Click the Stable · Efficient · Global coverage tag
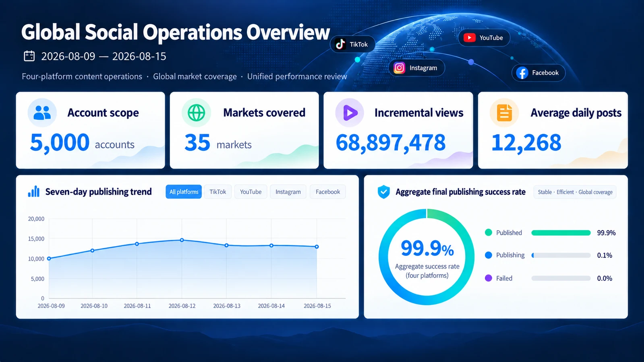This screenshot has height=362, width=644. (575, 192)
